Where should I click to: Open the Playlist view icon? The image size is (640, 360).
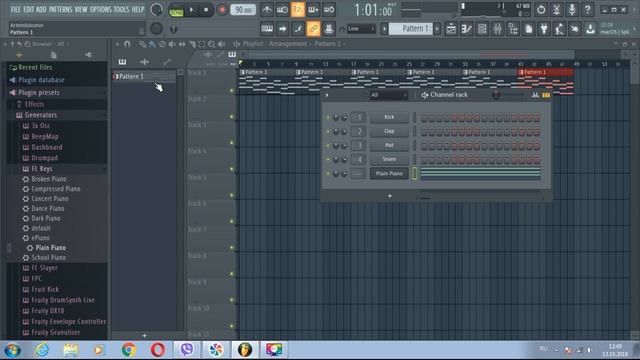tap(451, 29)
